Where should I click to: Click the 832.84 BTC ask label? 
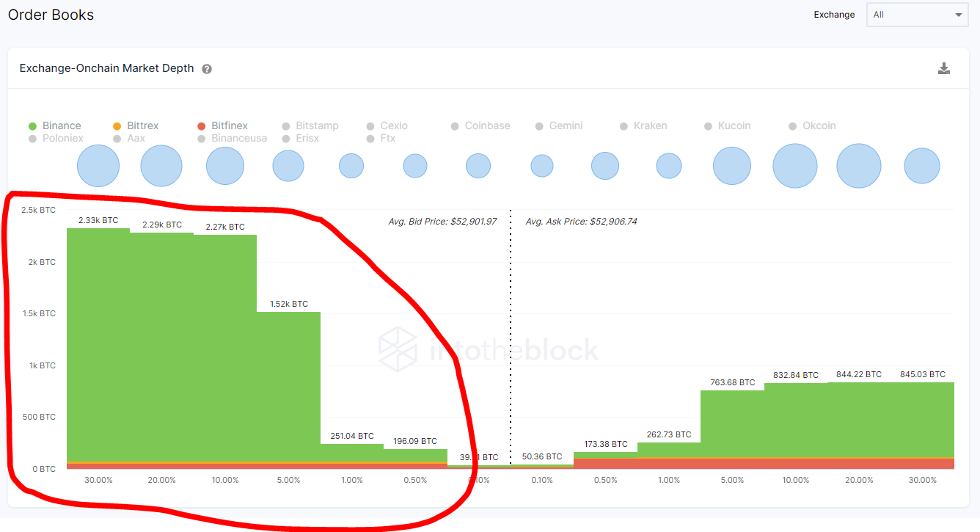point(795,375)
